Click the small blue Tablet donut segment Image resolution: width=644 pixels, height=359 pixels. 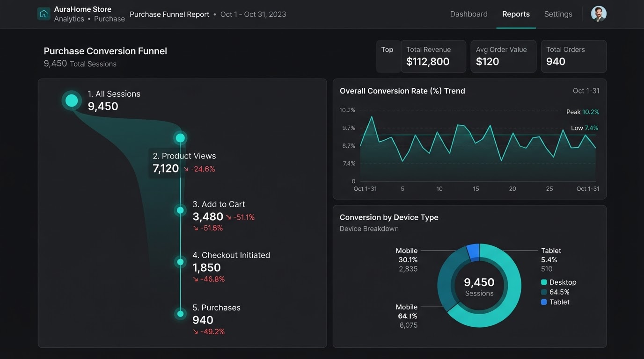pyautogui.click(x=473, y=251)
